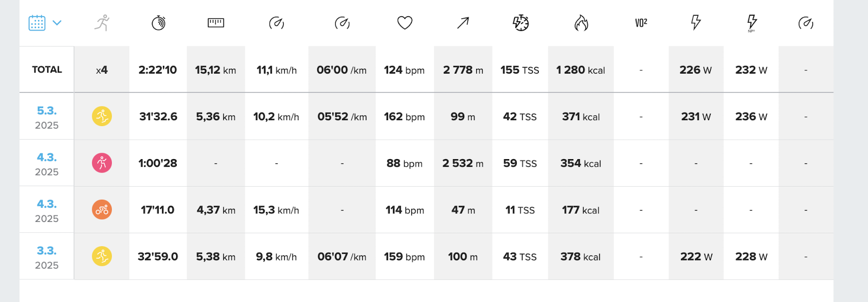Select the TOTAL summary row label
The width and height of the screenshot is (868, 302).
(47, 69)
